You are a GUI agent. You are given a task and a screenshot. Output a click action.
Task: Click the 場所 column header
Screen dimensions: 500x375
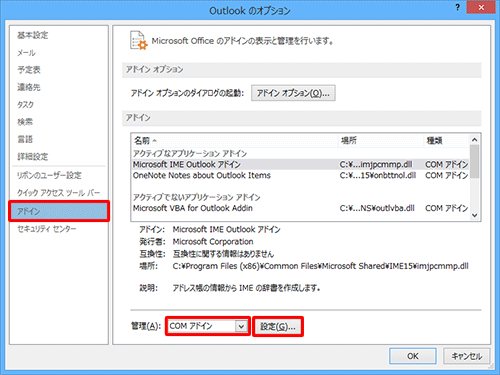381,141
